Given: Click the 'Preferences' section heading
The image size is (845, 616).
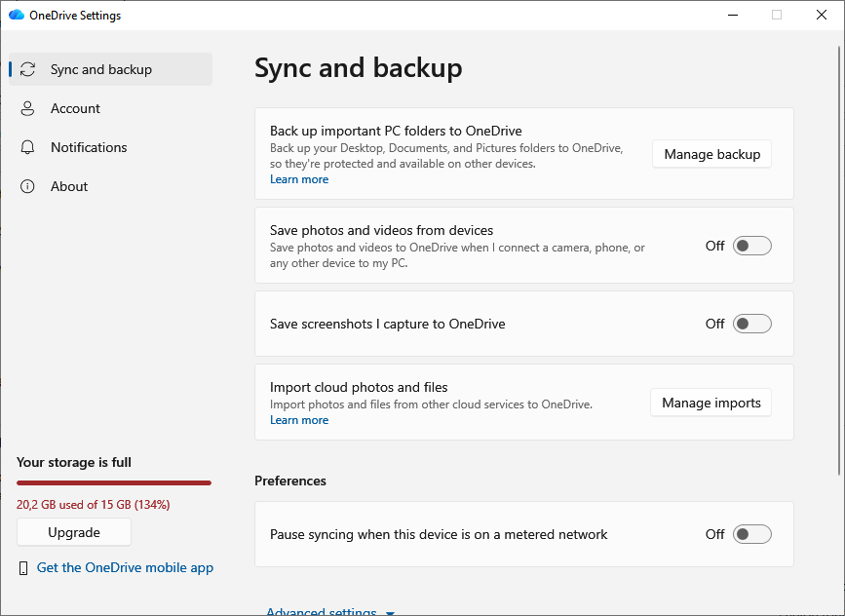Looking at the screenshot, I should point(290,481).
